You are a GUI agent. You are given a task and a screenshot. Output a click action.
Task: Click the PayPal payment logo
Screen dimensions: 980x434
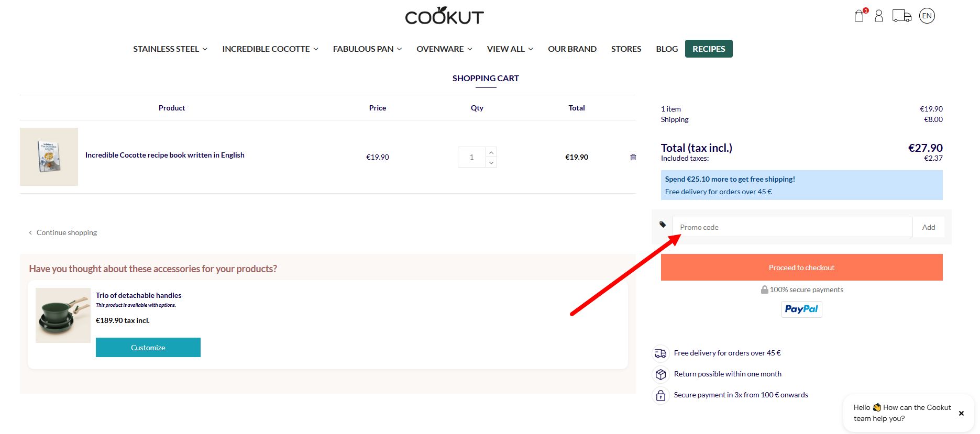801,309
